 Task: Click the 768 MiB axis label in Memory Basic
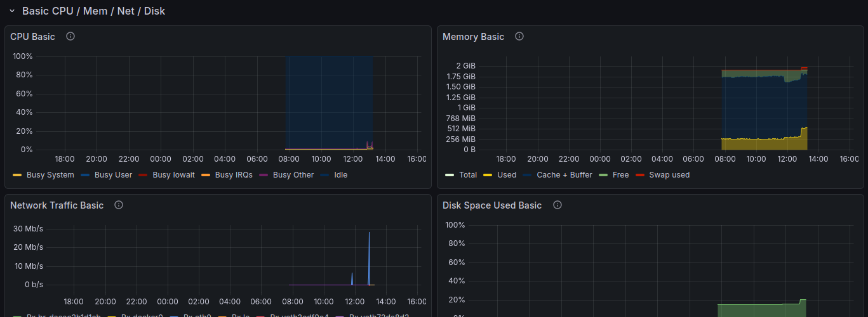(x=462, y=119)
